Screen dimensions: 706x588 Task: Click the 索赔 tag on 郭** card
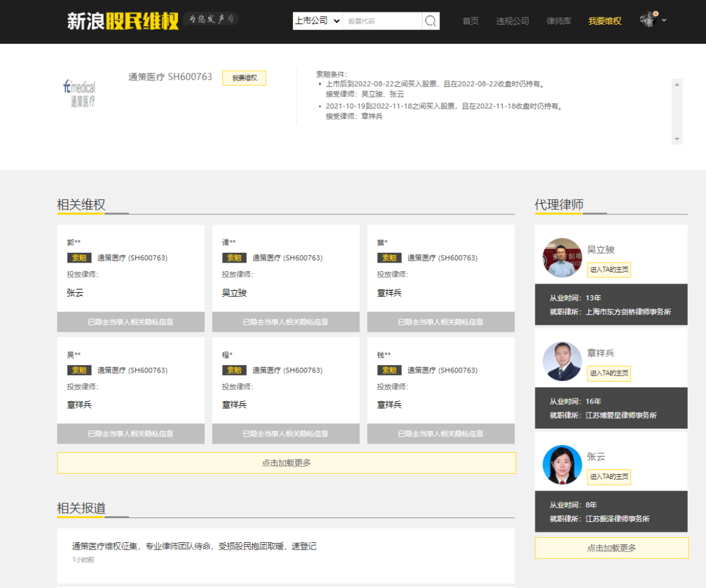(79, 258)
